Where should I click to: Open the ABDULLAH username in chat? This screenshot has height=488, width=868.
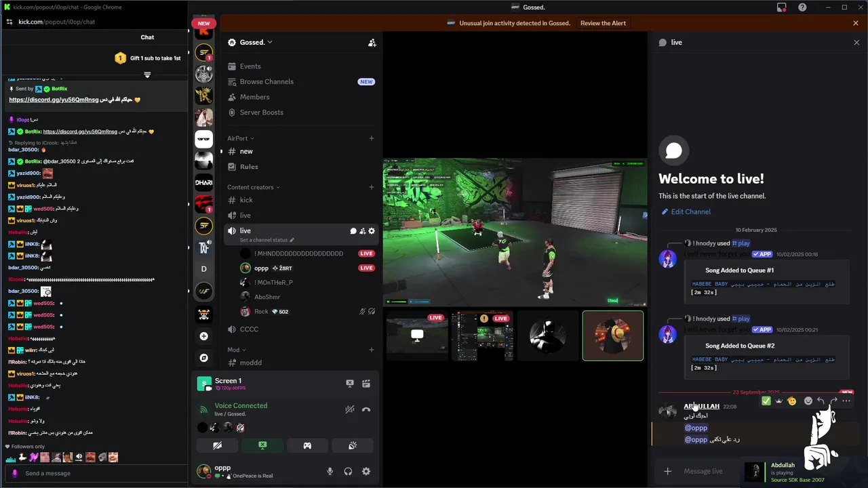click(x=701, y=407)
